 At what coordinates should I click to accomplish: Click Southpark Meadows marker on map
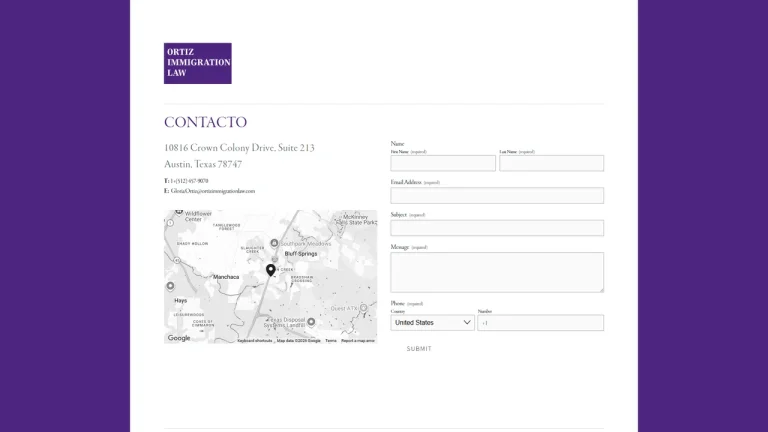click(x=274, y=243)
